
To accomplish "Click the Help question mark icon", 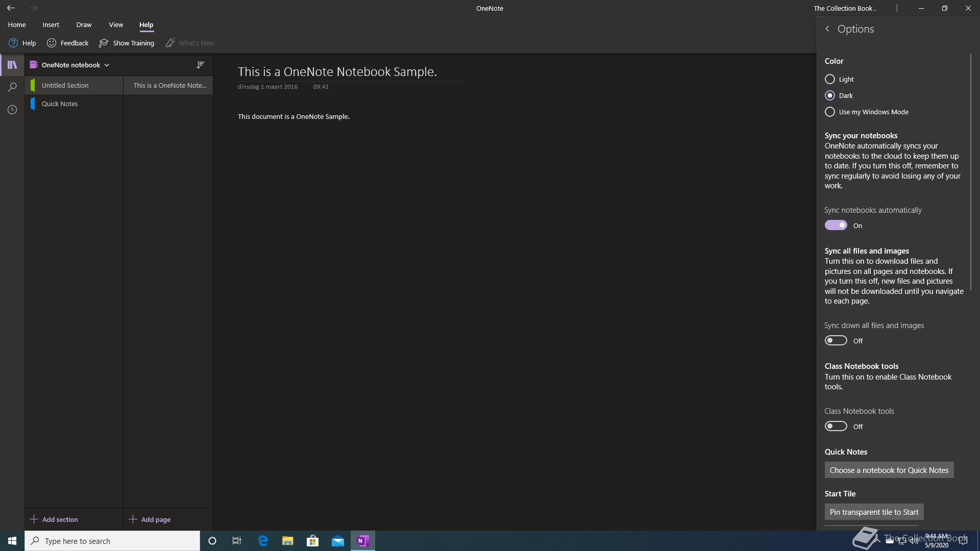I will click(x=13, y=43).
